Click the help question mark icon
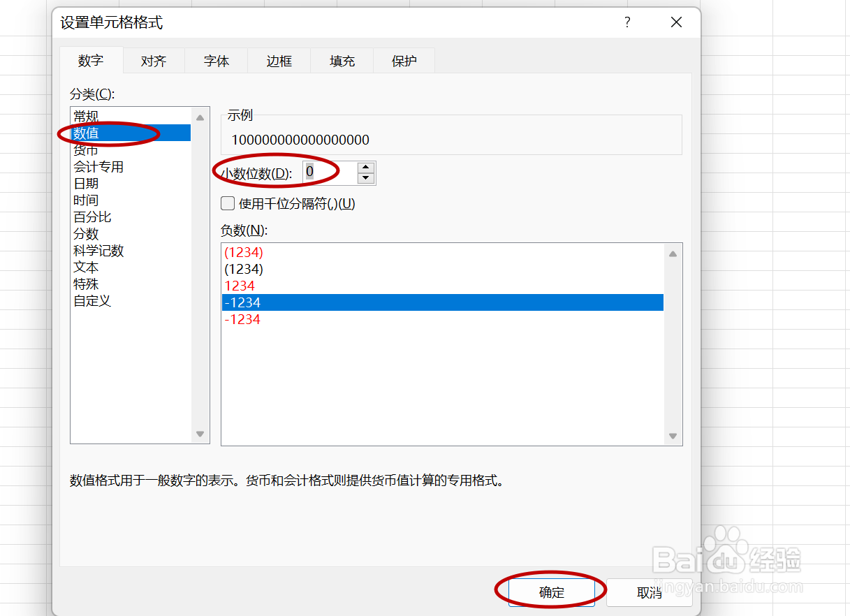 pos(627,22)
